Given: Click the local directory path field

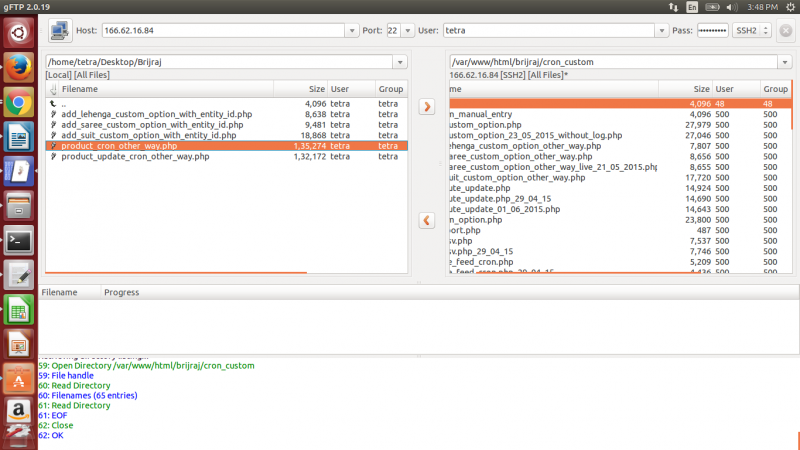Looking at the screenshot, I should pos(219,62).
